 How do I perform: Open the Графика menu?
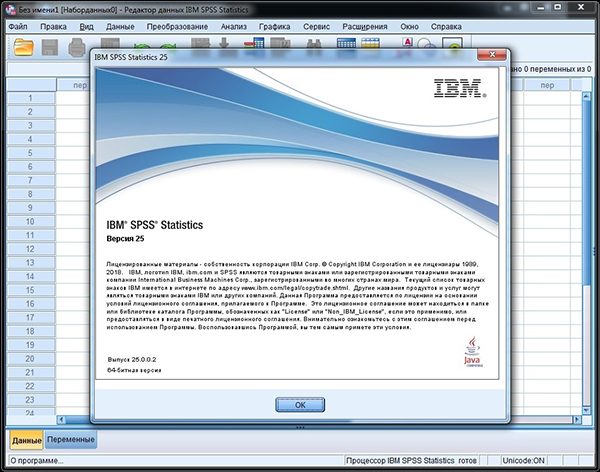(274, 27)
